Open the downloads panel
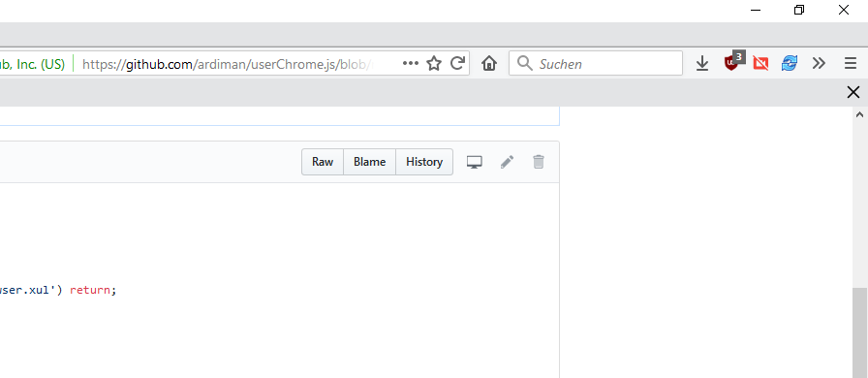 [702, 63]
